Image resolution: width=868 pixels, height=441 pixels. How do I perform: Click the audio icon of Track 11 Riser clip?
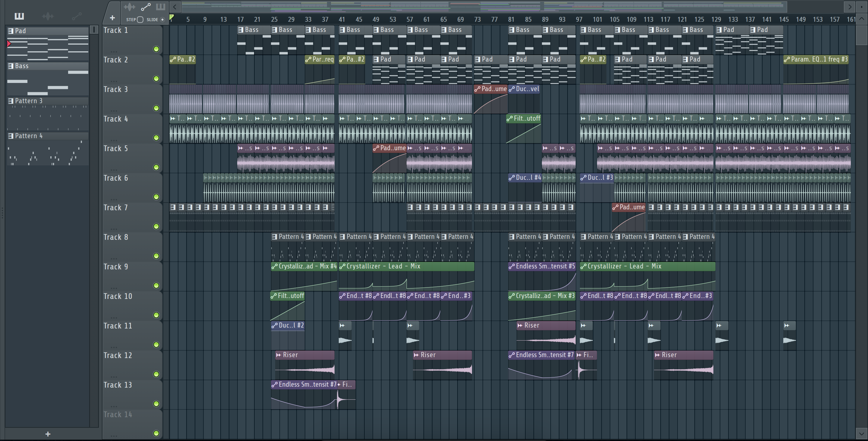click(x=520, y=325)
